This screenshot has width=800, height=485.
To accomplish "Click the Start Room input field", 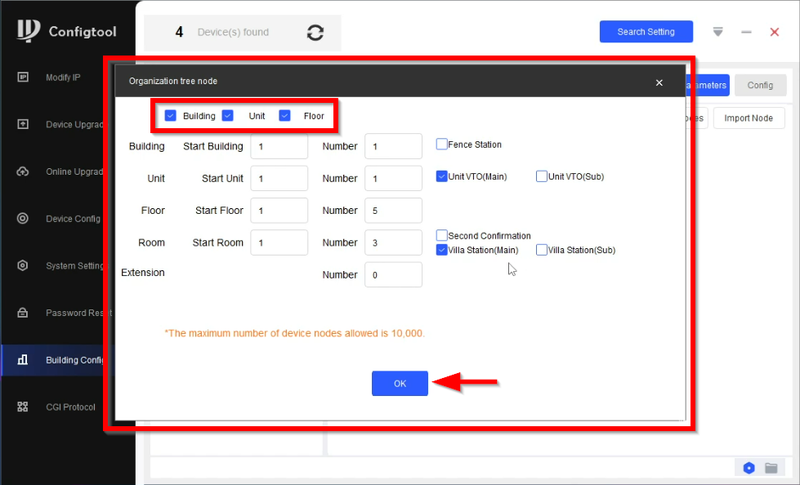I will point(279,243).
